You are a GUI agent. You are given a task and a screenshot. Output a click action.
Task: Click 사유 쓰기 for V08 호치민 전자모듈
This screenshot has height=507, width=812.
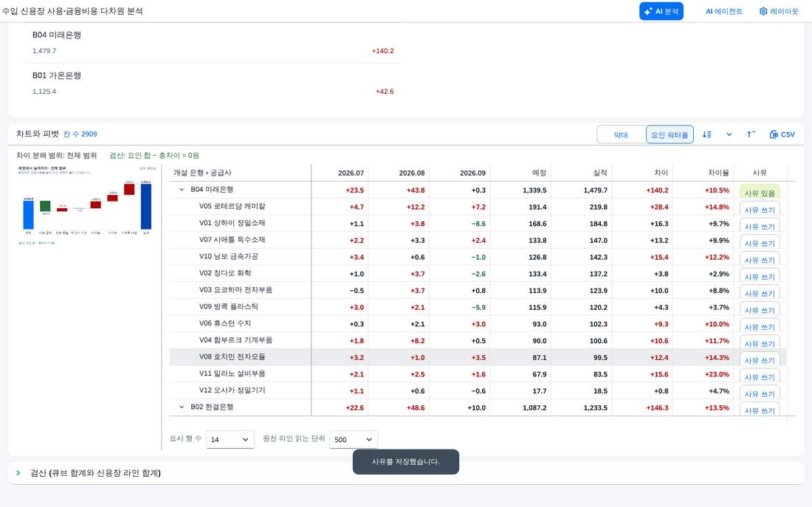(760, 359)
